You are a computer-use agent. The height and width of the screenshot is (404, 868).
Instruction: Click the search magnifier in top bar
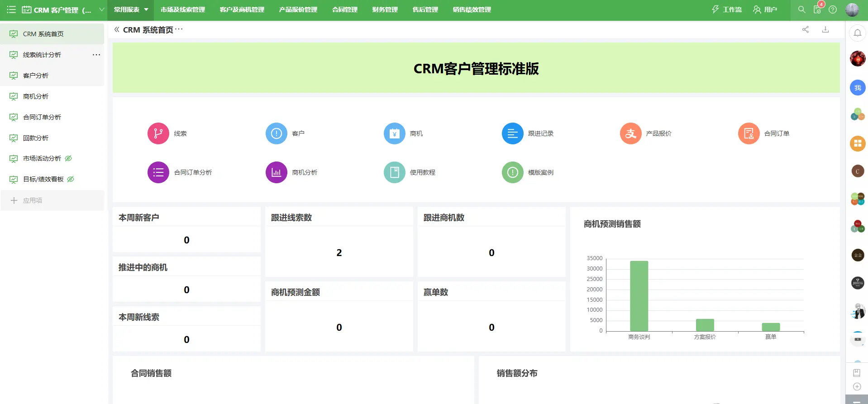tap(801, 10)
